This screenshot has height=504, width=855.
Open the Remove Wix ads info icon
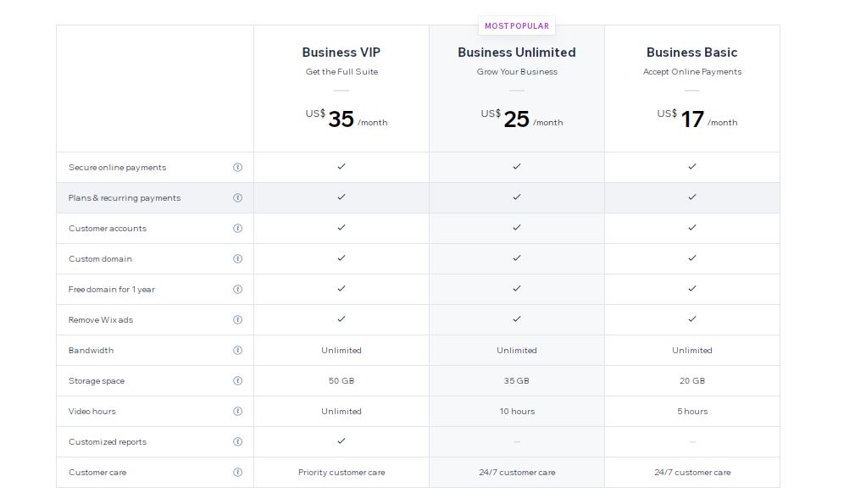[238, 320]
